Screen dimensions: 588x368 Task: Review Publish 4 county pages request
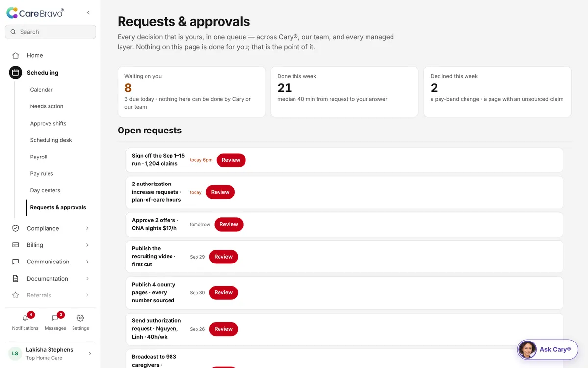coord(223,292)
